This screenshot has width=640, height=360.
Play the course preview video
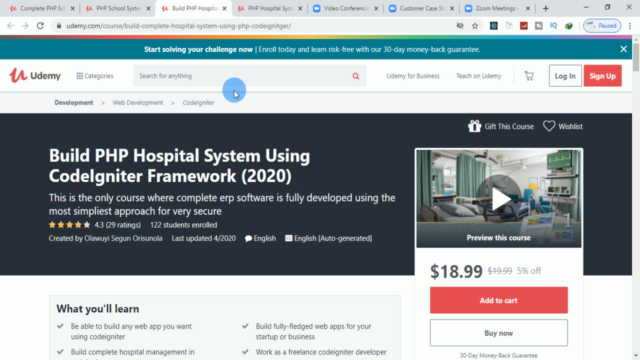click(499, 199)
